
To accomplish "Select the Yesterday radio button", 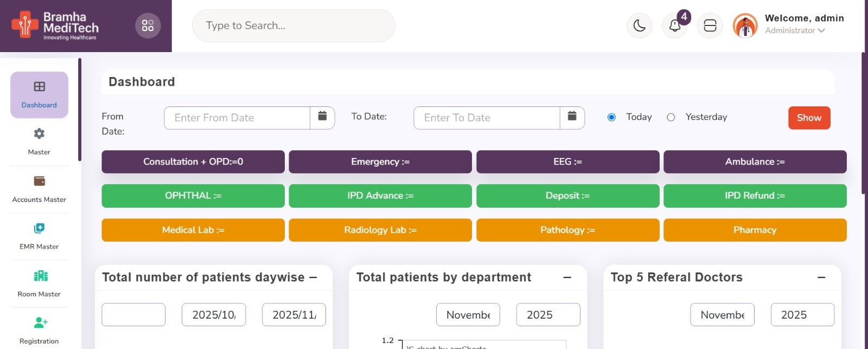I will [x=671, y=117].
